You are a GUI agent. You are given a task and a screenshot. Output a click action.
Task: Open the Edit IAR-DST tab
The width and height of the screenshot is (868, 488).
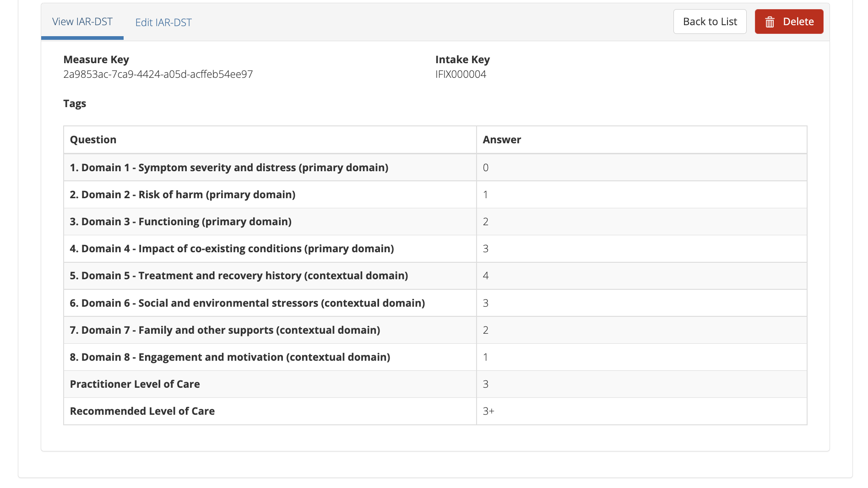pos(163,22)
